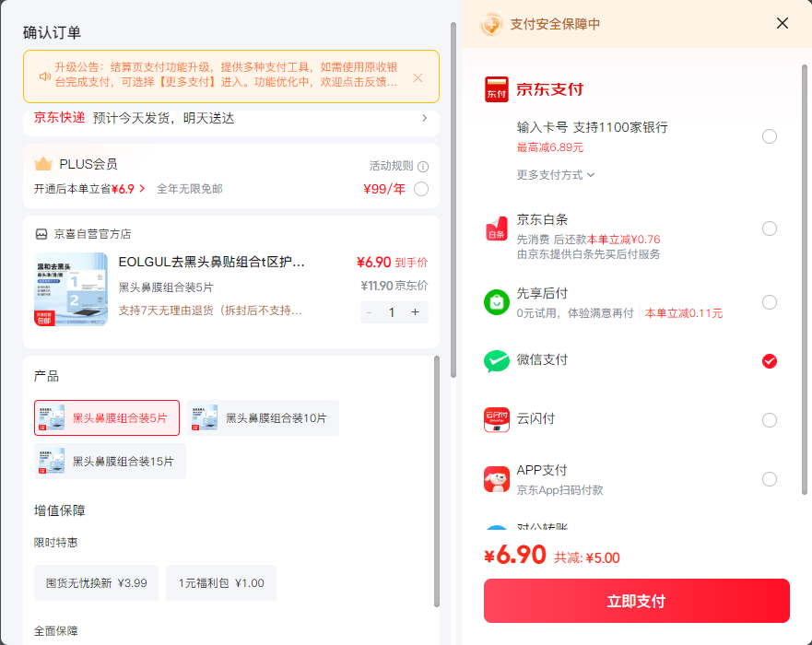Toggle the selected 微信支付 radio

pos(769,361)
